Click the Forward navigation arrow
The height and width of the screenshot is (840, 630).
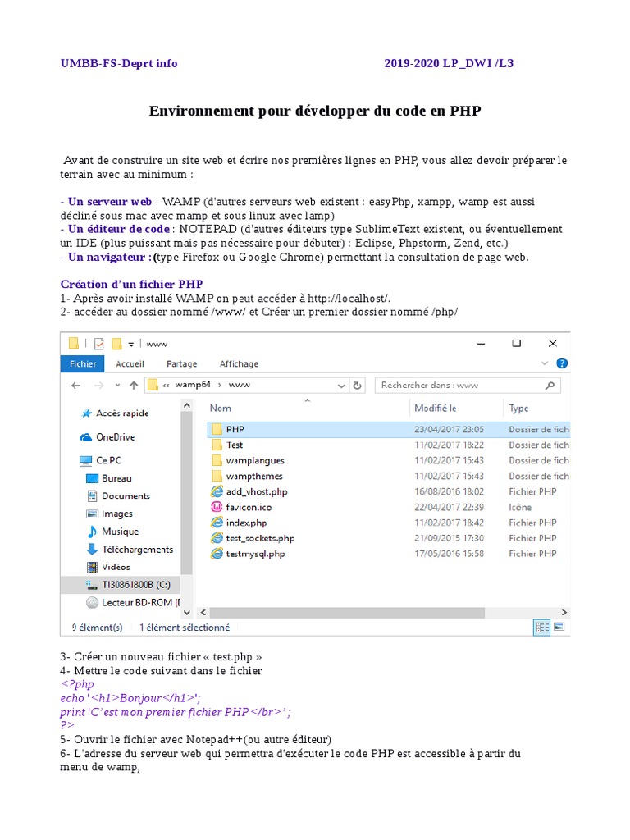(98, 386)
